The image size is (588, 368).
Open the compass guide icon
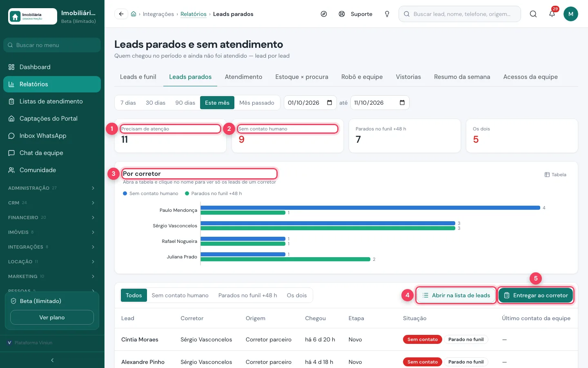(x=324, y=14)
